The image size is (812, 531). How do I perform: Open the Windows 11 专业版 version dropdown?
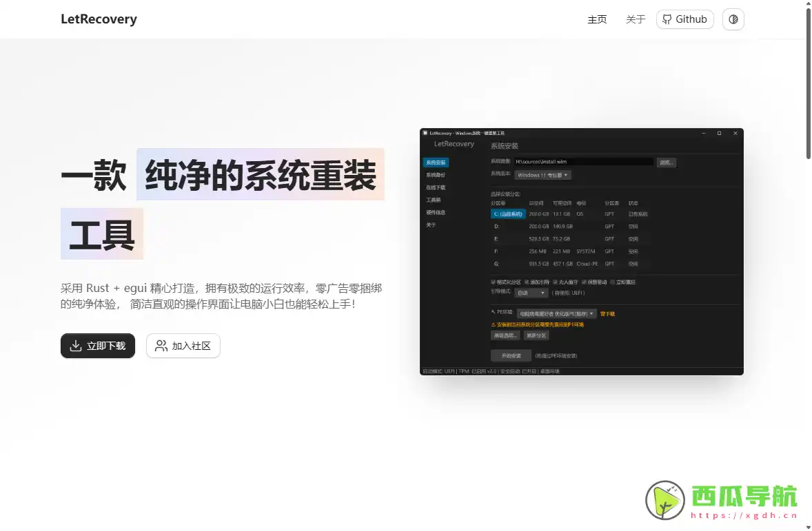point(542,175)
